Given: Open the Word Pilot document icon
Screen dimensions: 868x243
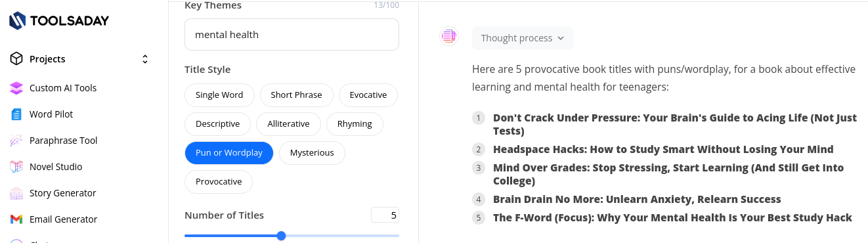Looking at the screenshot, I should point(16,114).
